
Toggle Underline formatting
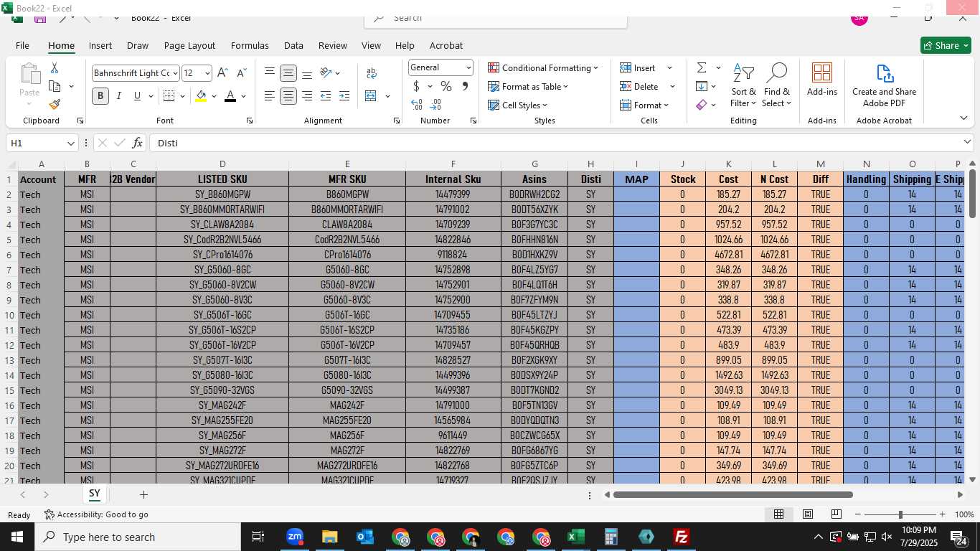(137, 96)
